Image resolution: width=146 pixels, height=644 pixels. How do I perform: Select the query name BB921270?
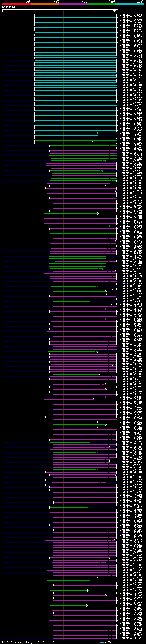point(8,8)
